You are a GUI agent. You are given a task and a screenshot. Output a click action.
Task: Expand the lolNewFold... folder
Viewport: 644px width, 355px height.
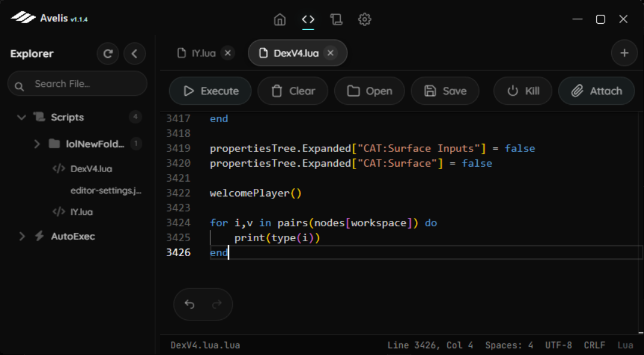click(x=36, y=144)
